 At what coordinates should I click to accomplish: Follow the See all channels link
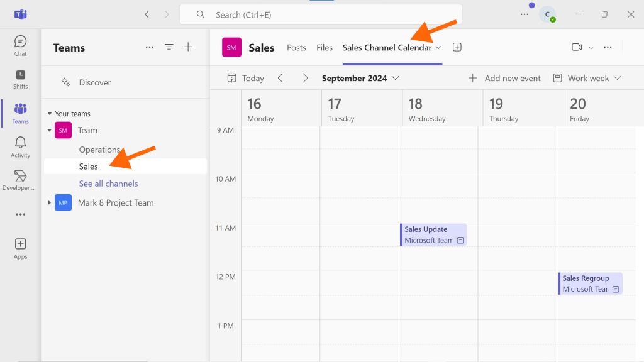click(x=108, y=184)
